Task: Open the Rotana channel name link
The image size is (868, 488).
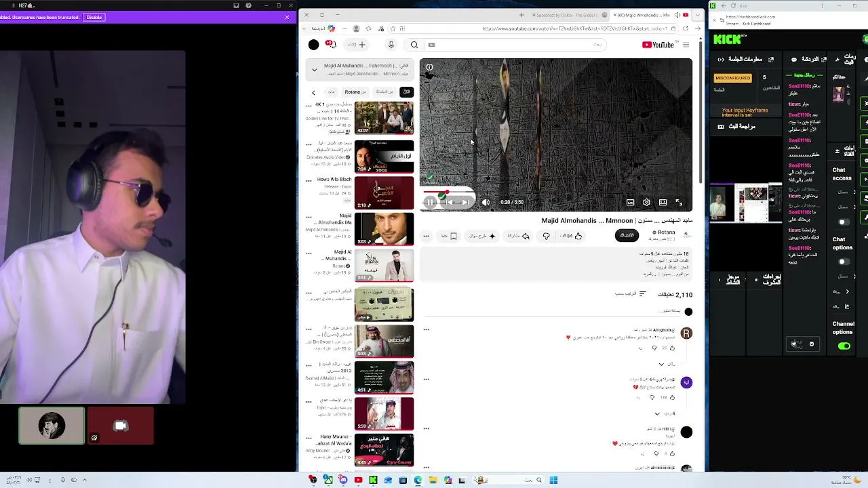Action: (x=666, y=232)
